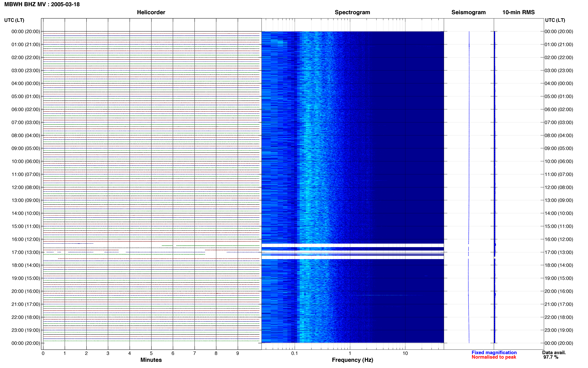The height and width of the screenshot is (368, 588).
Task: Click the left '05:00 (01:00)' time label
Action: (x=26, y=96)
